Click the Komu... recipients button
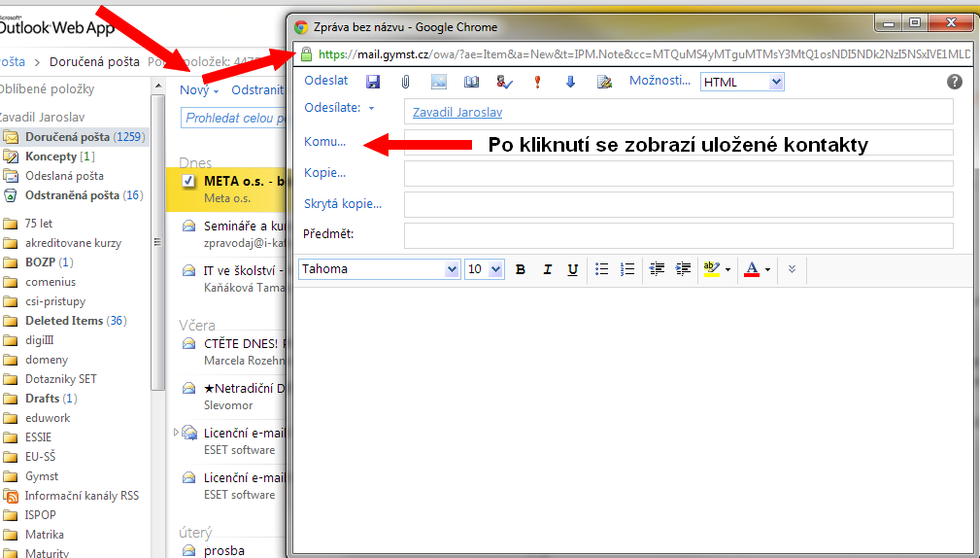 325,142
